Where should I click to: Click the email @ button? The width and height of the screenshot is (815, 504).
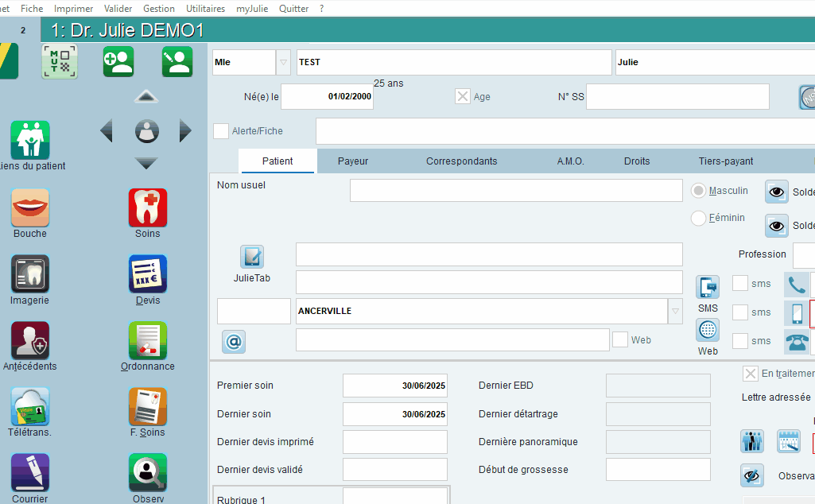pos(234,342)
